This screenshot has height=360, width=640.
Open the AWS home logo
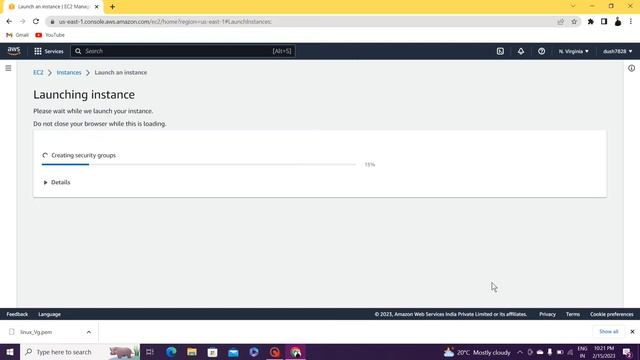14,51
